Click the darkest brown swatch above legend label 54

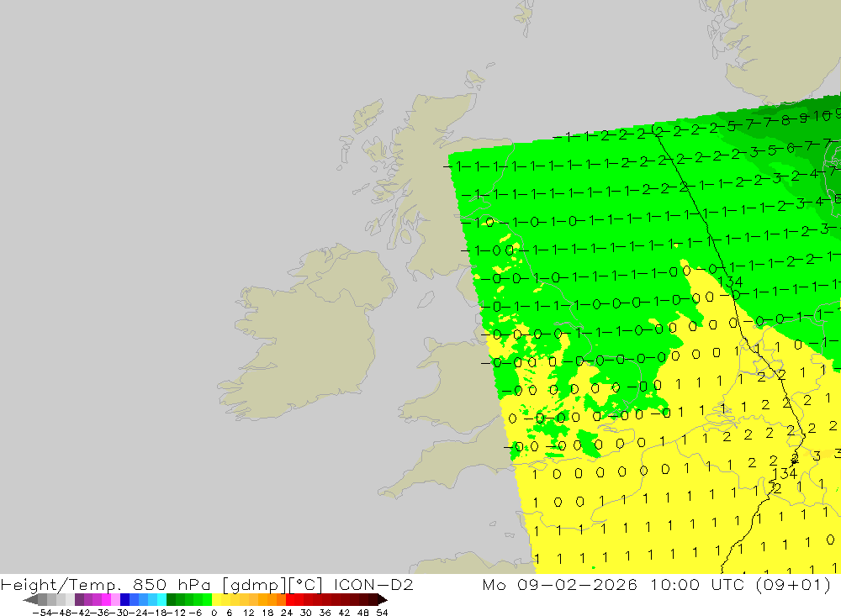373,599
